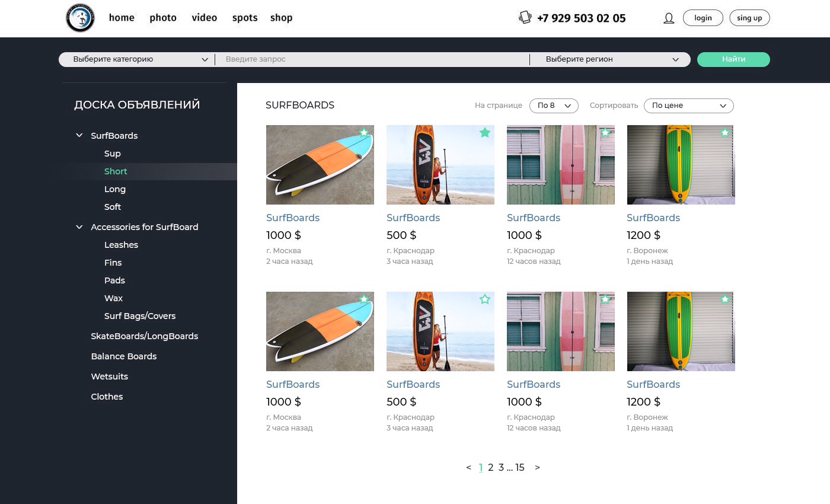
Task: Click the next page arrow in pagination
Action: (537, 467)
